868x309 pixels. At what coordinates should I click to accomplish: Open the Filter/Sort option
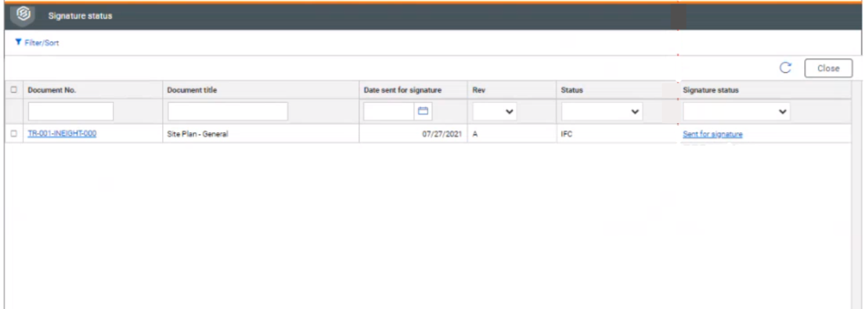pos(36,43)
